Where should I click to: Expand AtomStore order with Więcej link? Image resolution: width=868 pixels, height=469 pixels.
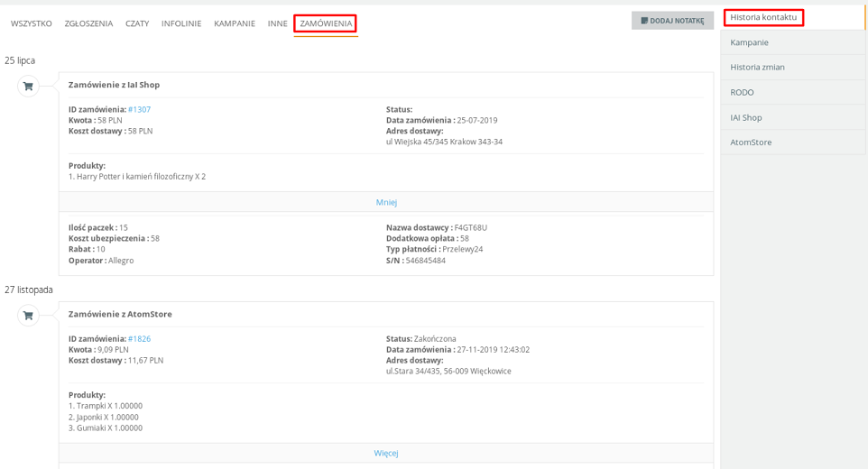(x=386, y=454)
